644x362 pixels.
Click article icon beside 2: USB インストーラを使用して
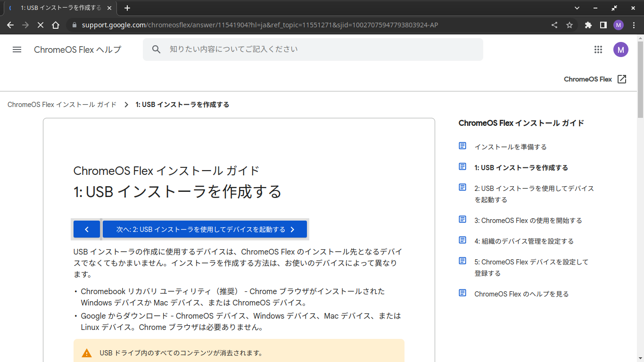(x=462, y=188)
